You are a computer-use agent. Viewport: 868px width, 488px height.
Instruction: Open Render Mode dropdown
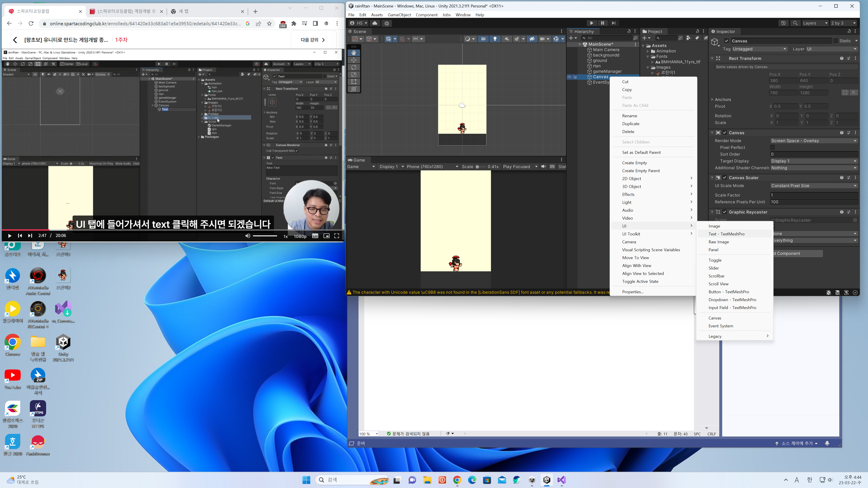point(814,141)
